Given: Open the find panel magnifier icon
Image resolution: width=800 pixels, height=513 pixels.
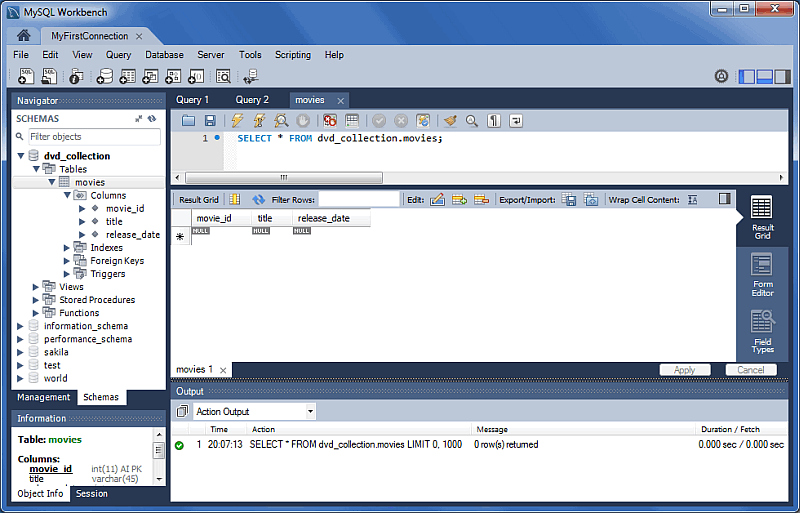Looking at the screenshot, I should [x=472, y=120].
